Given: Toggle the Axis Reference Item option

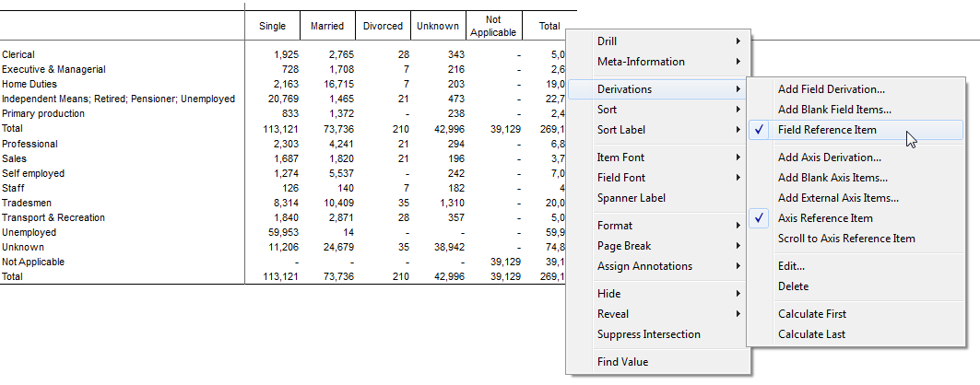Looking at the screenshot, I should click(x=825, y=218).
